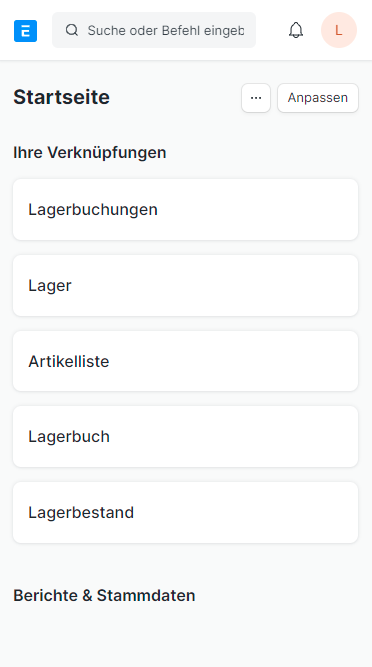Select the 'Artikelliste' label text

tap(69, 361)
